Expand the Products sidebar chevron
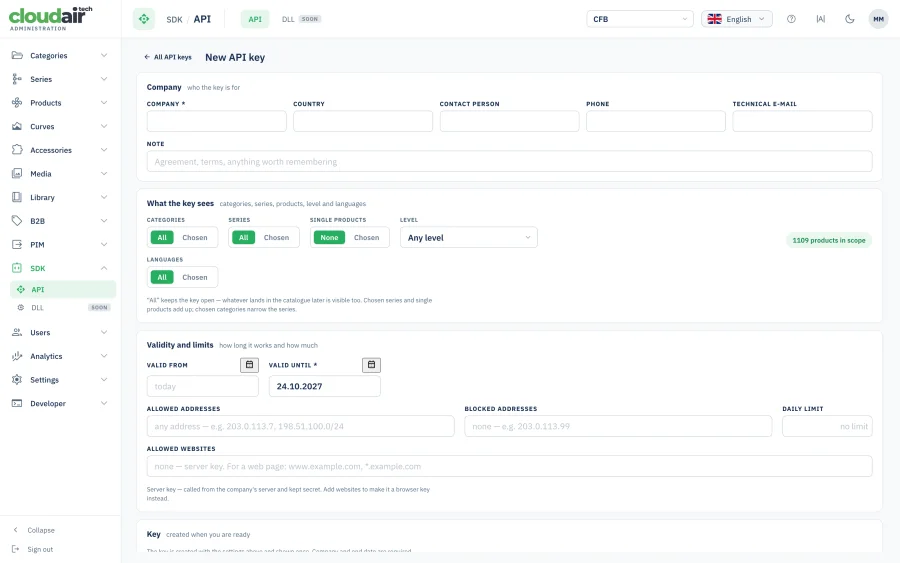 (x=104, y=103)
